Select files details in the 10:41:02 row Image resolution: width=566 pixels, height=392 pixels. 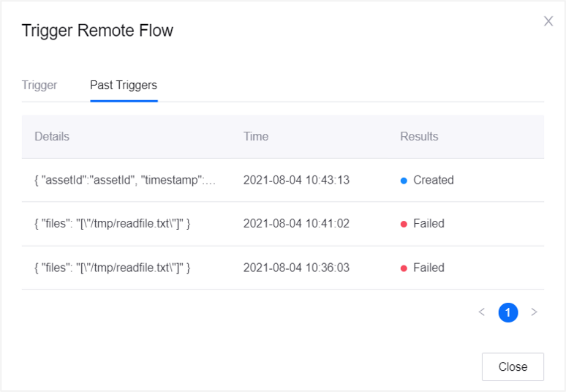click(112, 224)
